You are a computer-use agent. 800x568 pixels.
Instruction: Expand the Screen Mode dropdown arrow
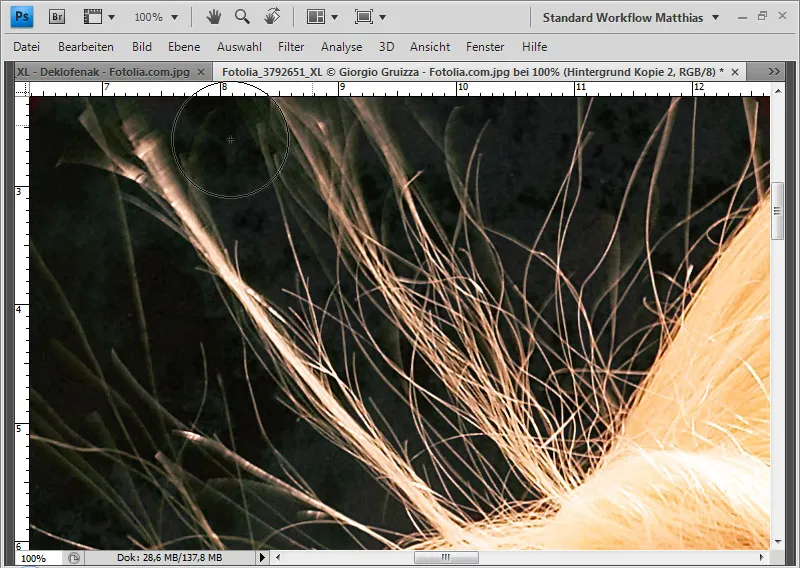[x=382, y=17]
